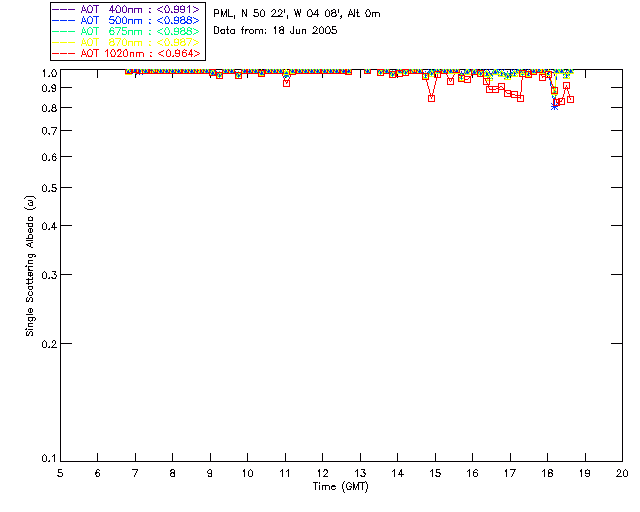This screenshot has height=512, width=640.
Task: Click the x-axis tick label 20
Action: (622, 473)
